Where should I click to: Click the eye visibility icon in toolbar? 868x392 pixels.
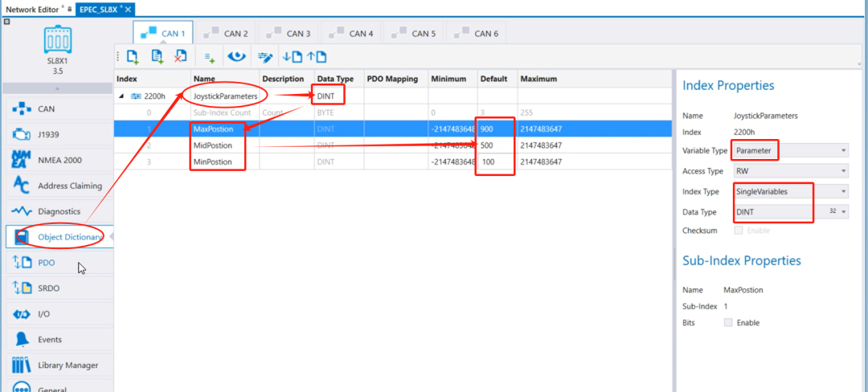click(235, 56)
